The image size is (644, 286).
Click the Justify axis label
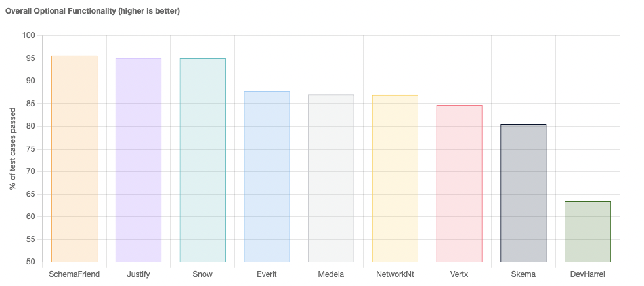click(139, 274)
